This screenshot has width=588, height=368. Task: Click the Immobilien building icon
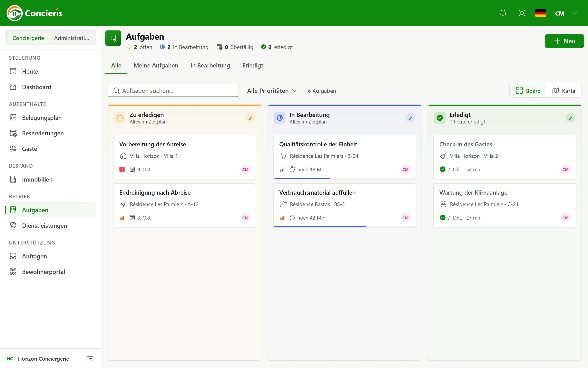(x=13, y=179)
